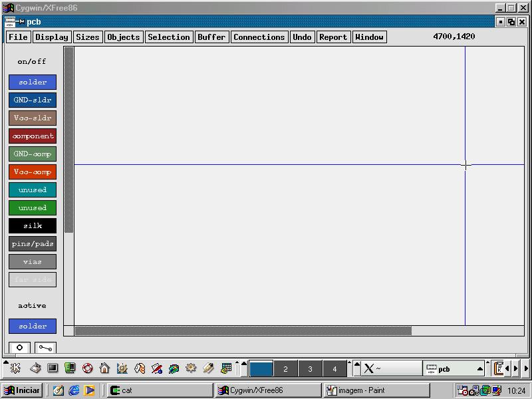Switch to virtual desktop 3
532x399 pixels.
tap(310, 368)
